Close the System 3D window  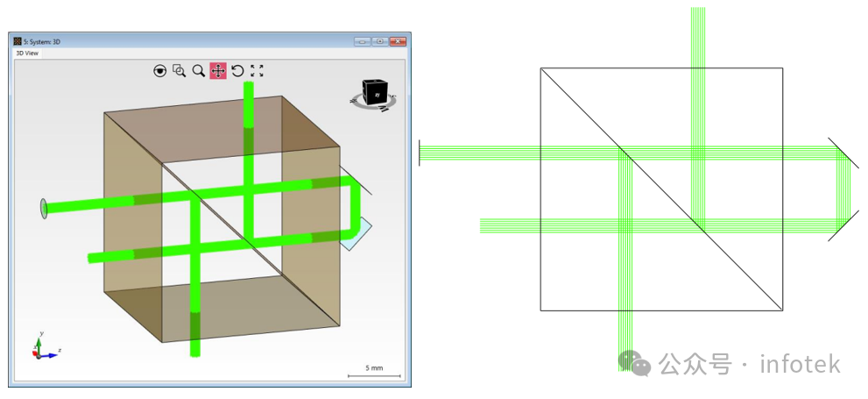tap(398, 41)
